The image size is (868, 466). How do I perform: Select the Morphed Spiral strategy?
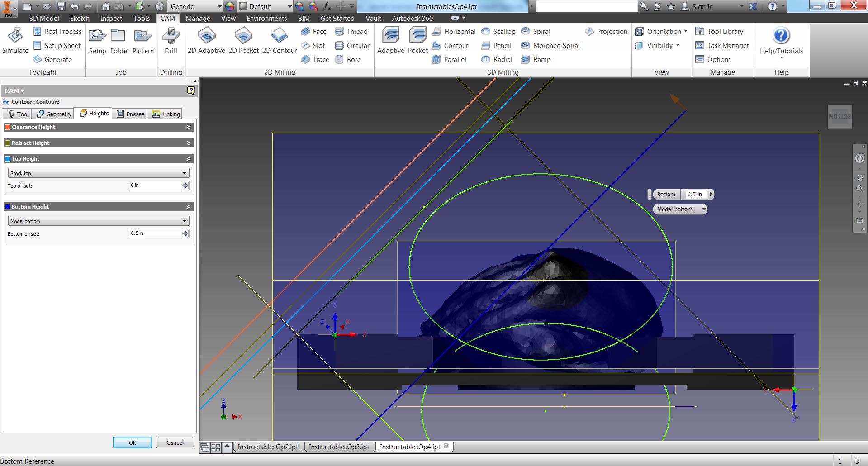tap(550, 46)
